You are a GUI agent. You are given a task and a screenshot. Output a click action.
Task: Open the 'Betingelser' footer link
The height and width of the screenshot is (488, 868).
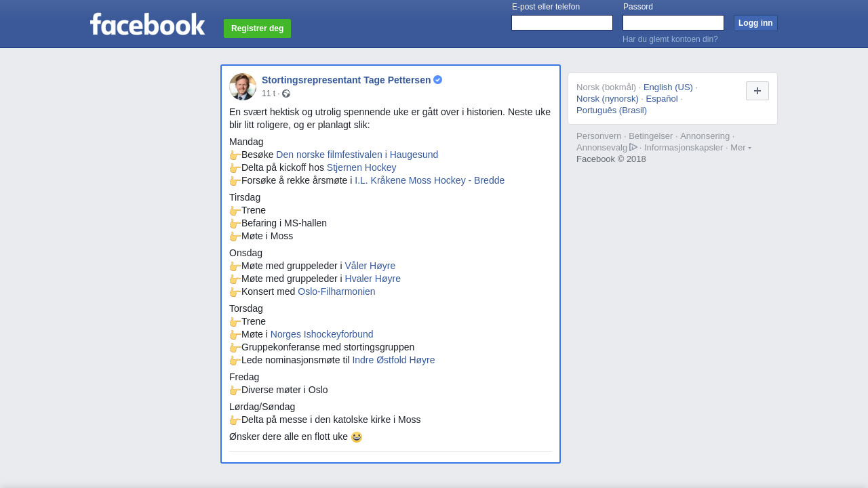click(651, 136)
